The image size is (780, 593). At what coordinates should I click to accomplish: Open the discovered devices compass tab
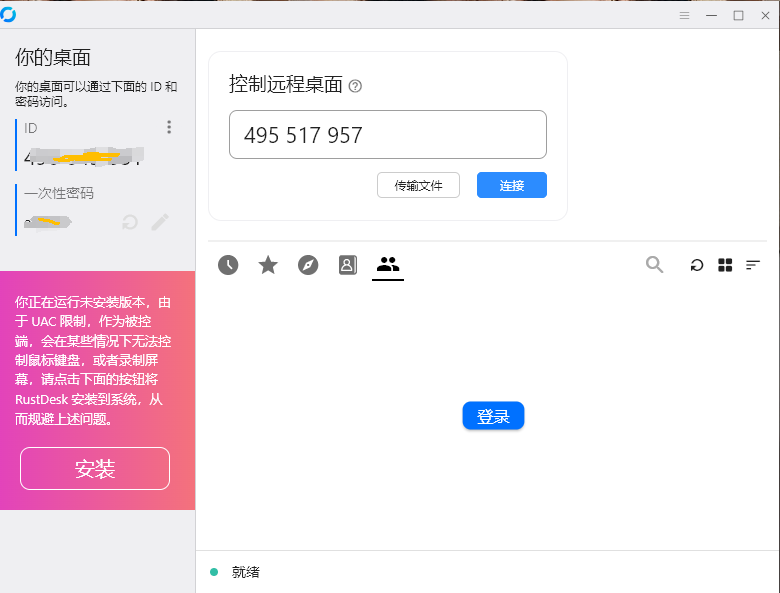coord(308,265)
